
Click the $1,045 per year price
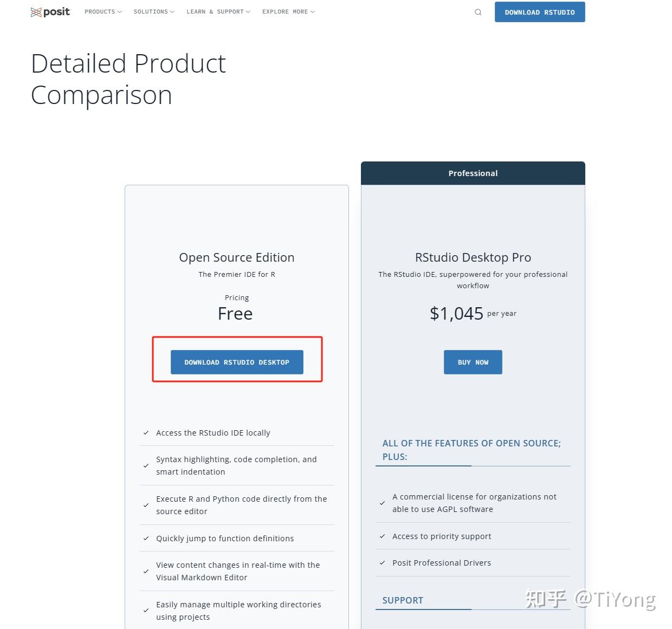click(x=473, y=314)
